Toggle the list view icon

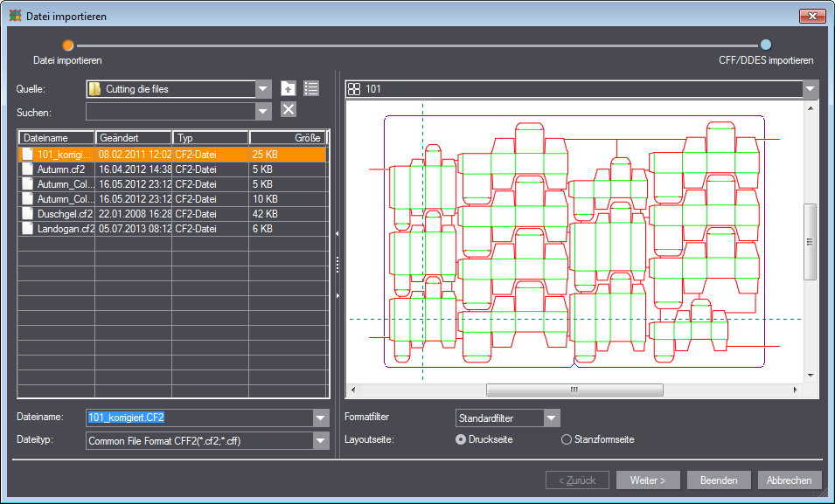311,88
